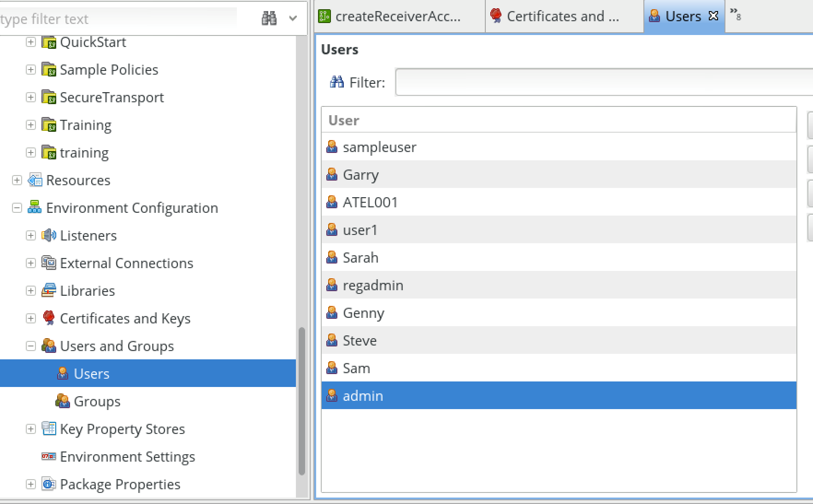813x504 pixels.
Task: Select user Genny in list
Action: coord(559,312)
